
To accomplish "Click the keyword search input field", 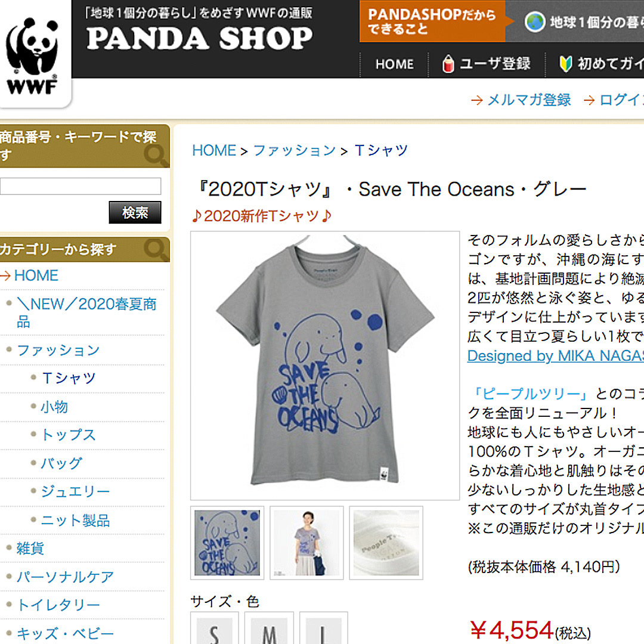I will coord(80,186).
